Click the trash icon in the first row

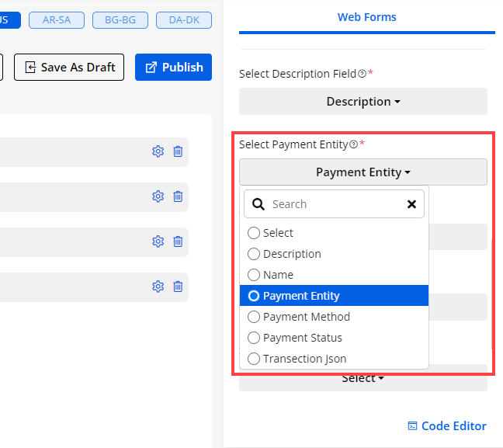click(x=178, y=151)
